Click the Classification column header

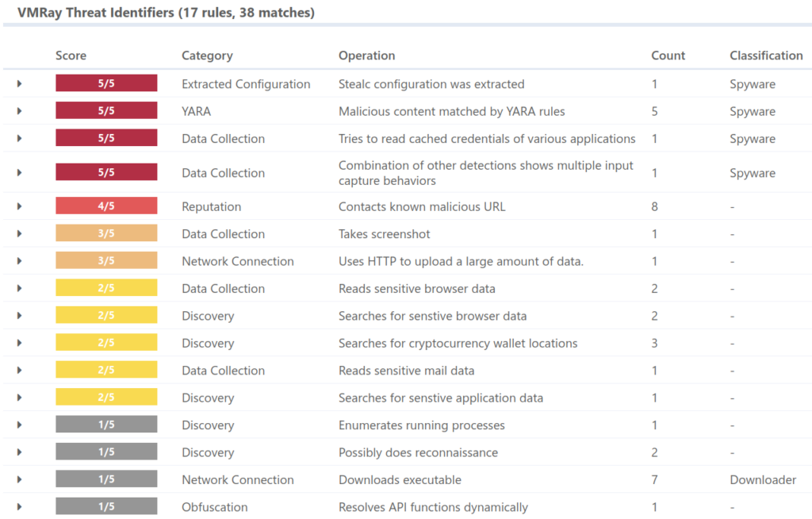click(766, 56)
